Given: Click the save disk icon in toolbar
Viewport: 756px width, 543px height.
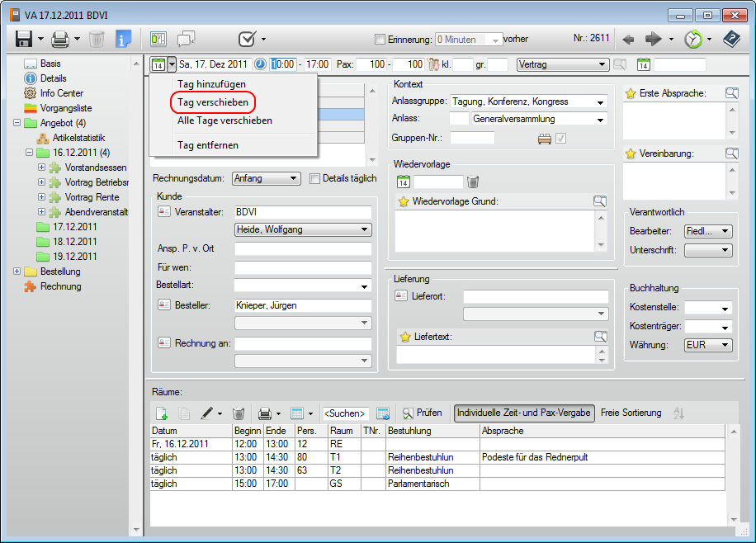Looking at the screenshot, I should click(23, 39).
